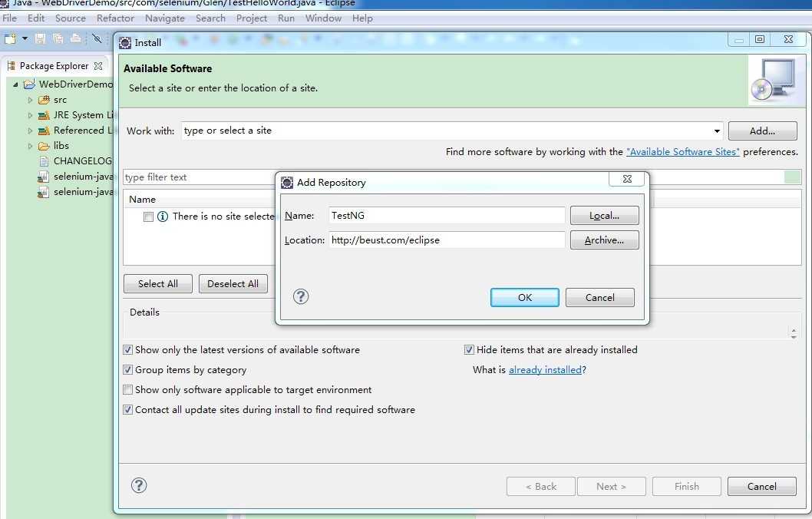The height and width of the screenshot is (519, 812).
Task: Click the Deselect All button
Action: 233,284
